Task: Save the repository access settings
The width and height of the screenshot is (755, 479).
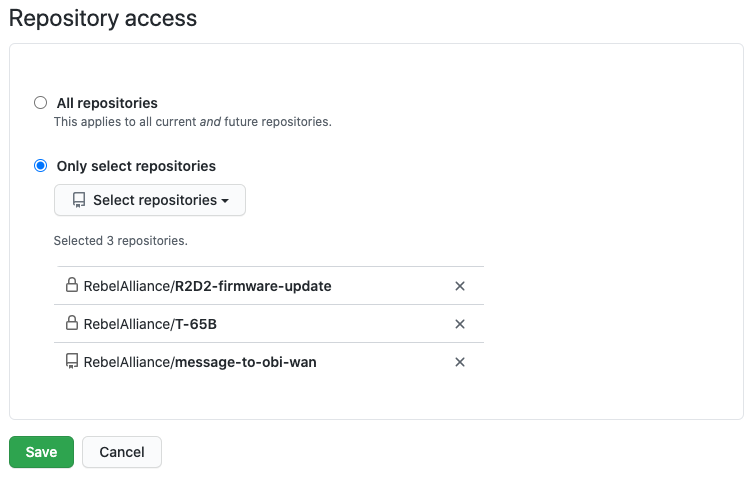Action: [x=41, y=452]
